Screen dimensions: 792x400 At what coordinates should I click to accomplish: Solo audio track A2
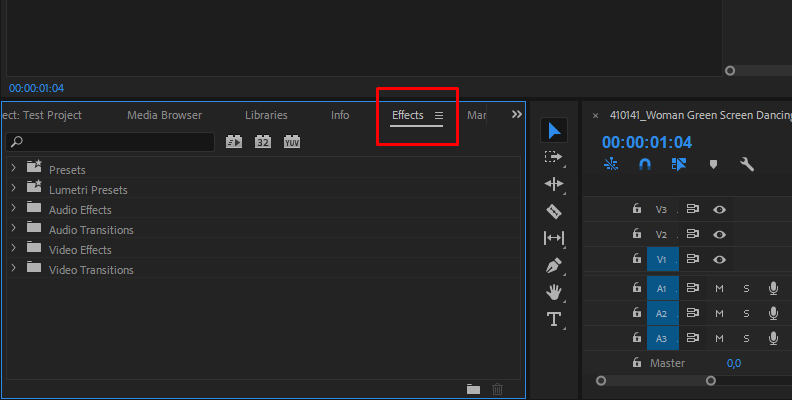click(745, 313)
